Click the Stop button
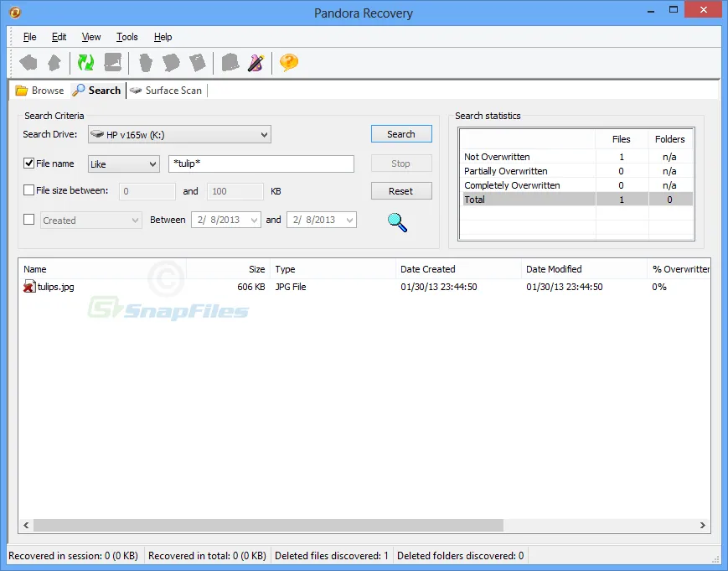The image size is (728, 571). tap(401, 164)
